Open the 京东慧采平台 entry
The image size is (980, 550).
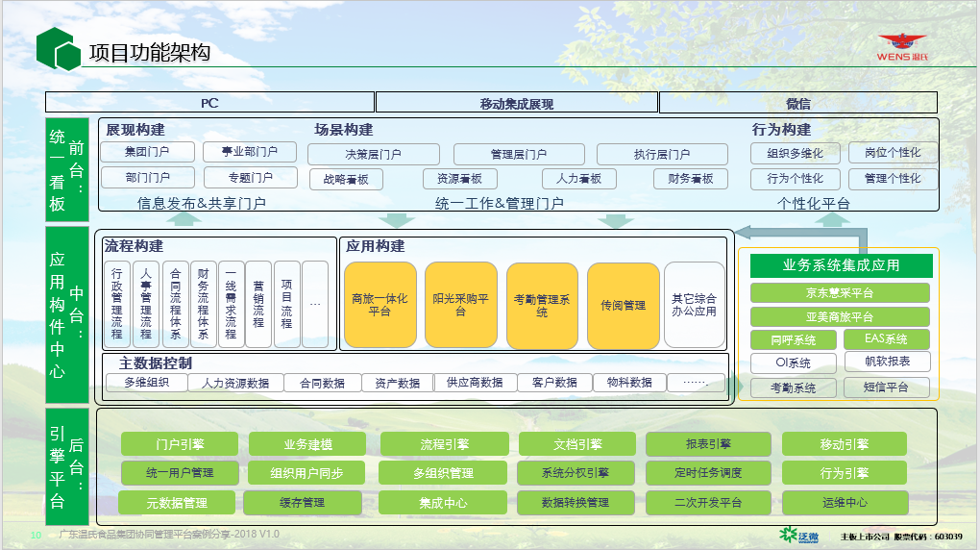coord(840,292)
